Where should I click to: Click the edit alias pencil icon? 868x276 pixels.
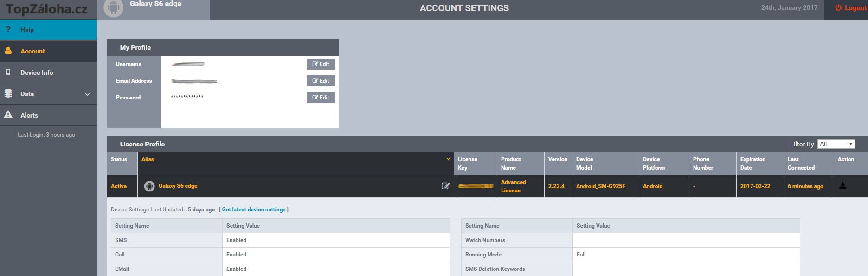(x=445, y=186)
